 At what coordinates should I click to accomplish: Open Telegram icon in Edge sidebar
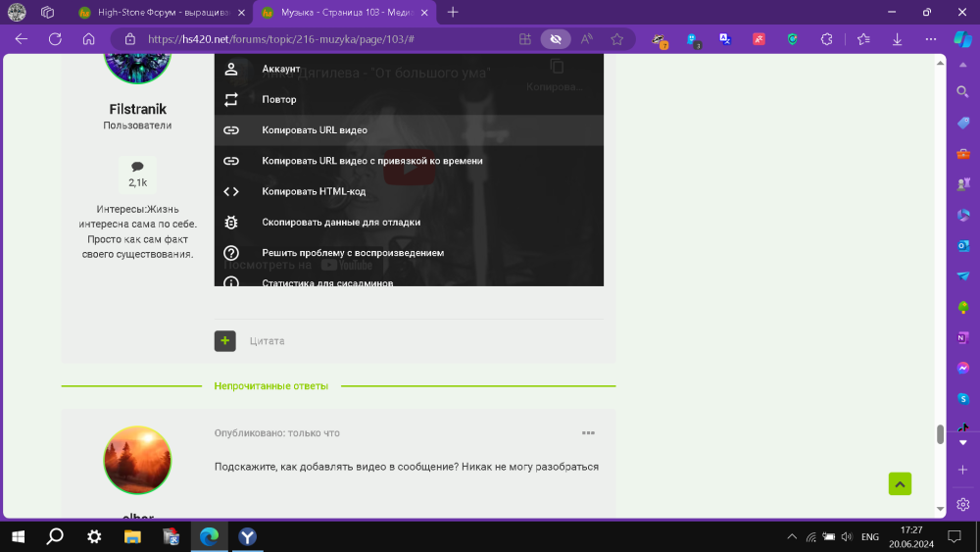coord(963,276)
